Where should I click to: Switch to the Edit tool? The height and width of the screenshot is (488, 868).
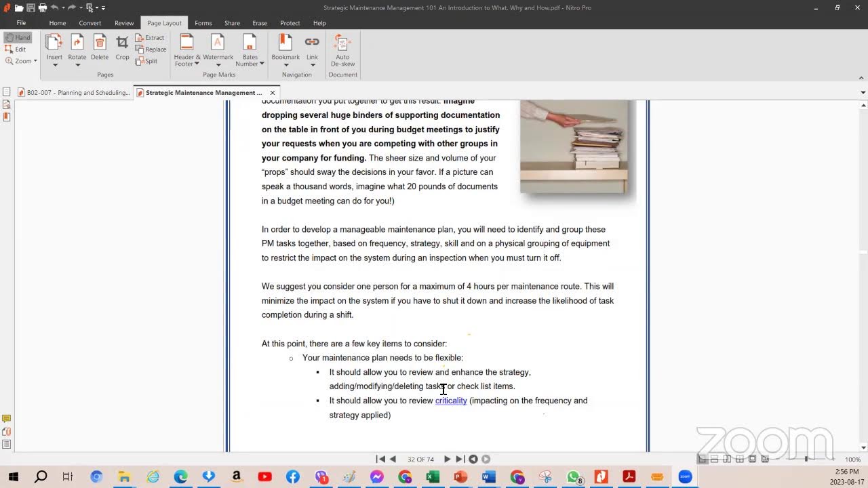(16, 49)
